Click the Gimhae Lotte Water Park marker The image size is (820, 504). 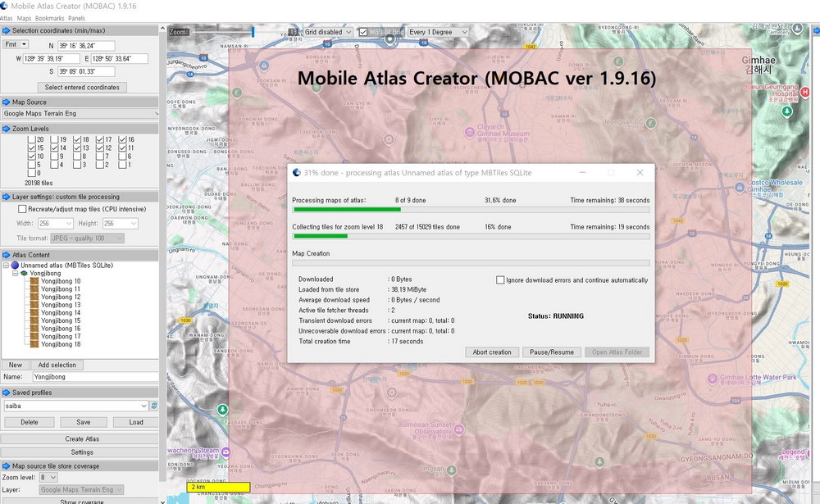pos(713,378)
